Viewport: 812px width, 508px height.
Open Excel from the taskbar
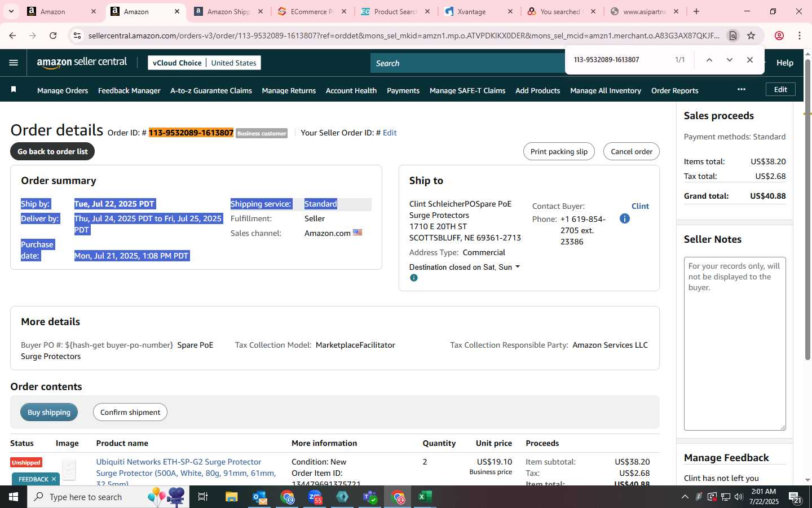[x=425, y=497]
